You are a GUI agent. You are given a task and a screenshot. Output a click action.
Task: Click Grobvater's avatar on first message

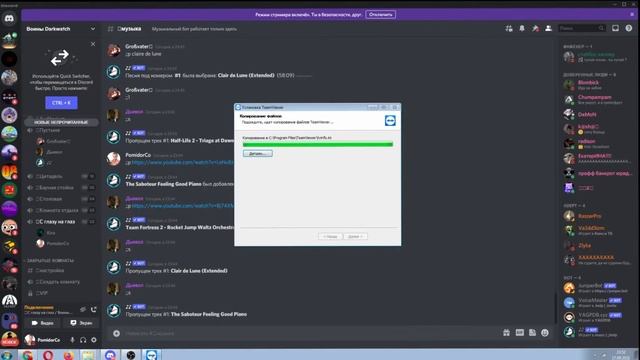(x=113, y=50)
